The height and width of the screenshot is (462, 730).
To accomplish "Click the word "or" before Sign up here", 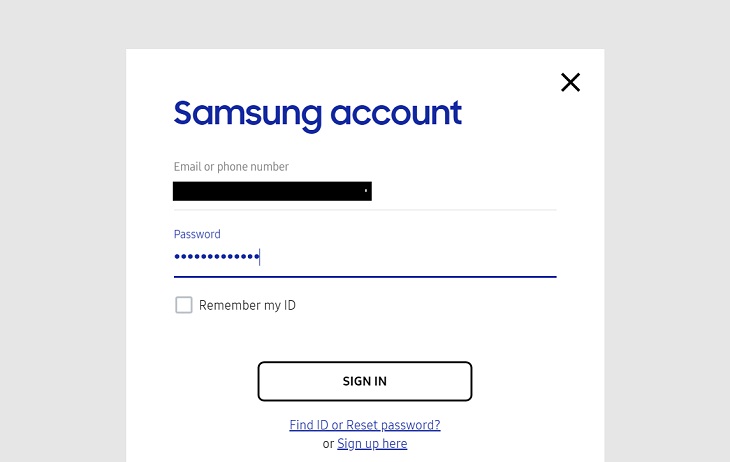I will [328, 444].
